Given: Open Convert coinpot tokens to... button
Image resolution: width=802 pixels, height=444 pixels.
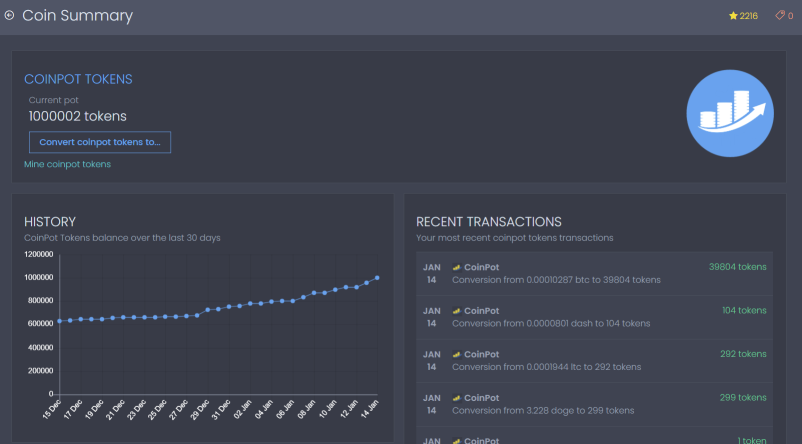Looking at the screenshot, I should tap(100, 142).
